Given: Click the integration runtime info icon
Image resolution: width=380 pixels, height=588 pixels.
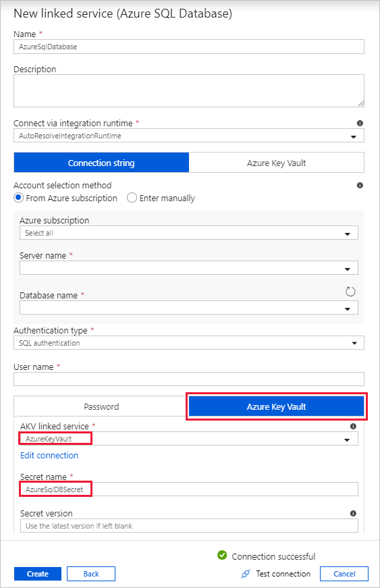Looking at the screenshot, I should pos(360,123).
